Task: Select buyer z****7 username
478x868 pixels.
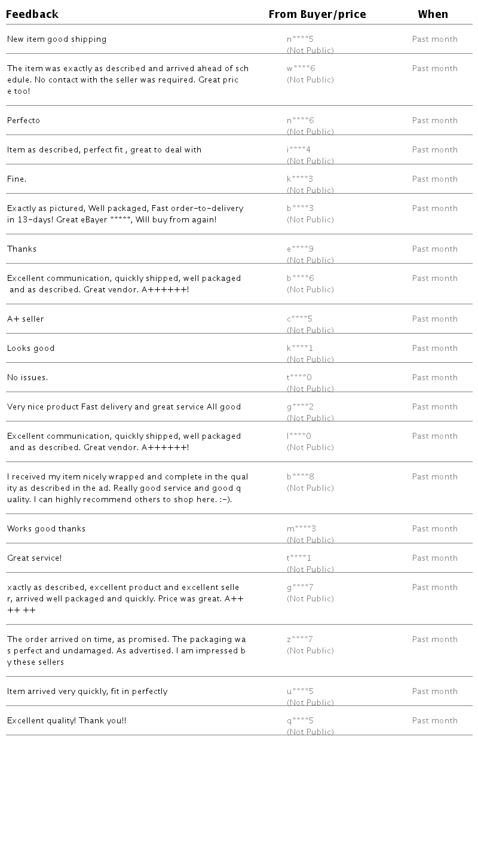Action: coord(299,640)
